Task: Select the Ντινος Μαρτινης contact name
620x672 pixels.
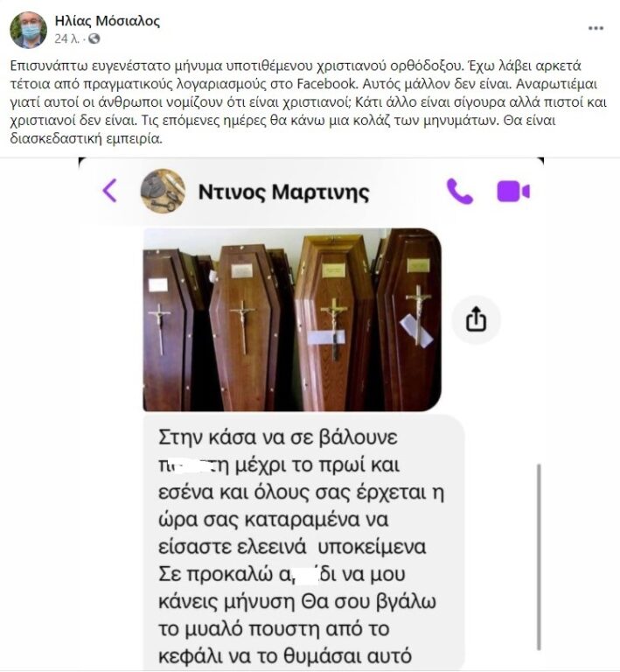Action: coord(283,192)
